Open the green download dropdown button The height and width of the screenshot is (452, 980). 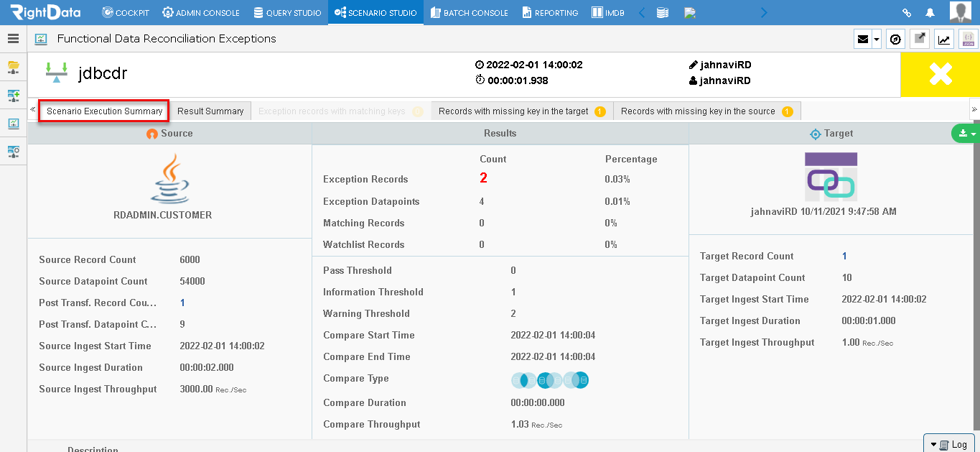pos(965,133)
